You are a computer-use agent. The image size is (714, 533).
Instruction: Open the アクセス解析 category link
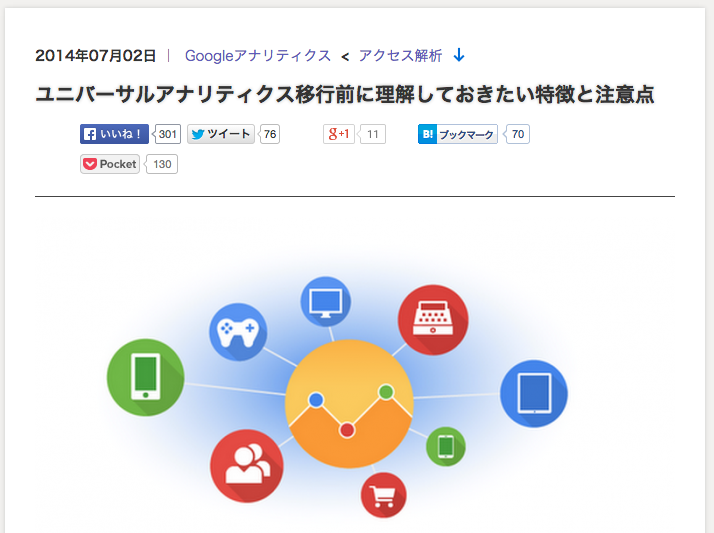(x=400, y=56)
